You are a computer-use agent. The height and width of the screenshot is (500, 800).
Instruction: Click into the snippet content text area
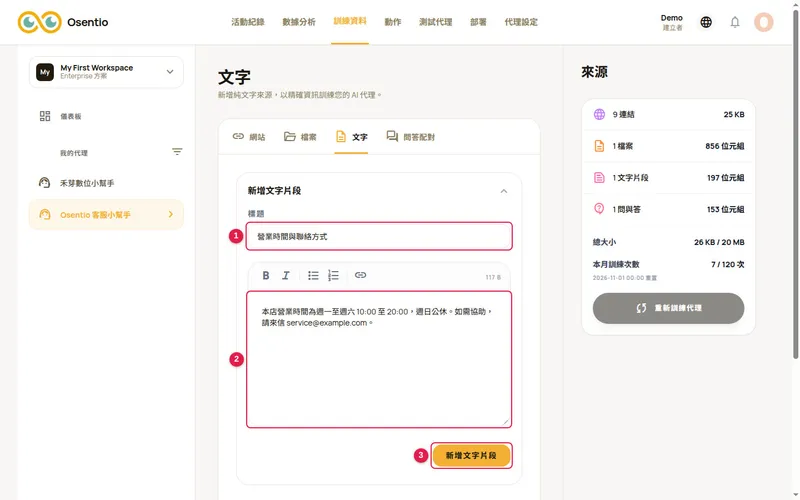(379, 360)
